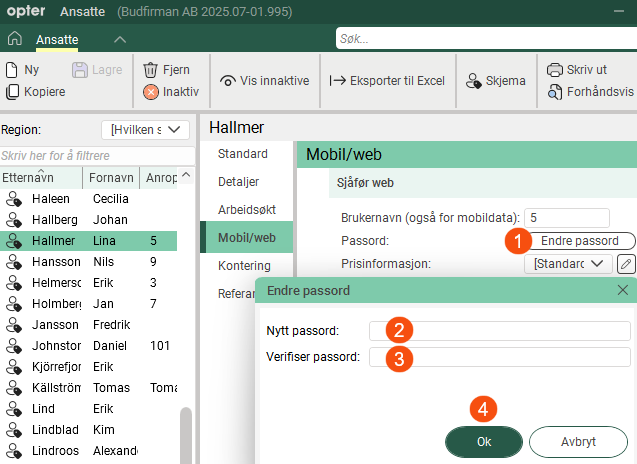Open the Kontering tab

tap(244, 266)
